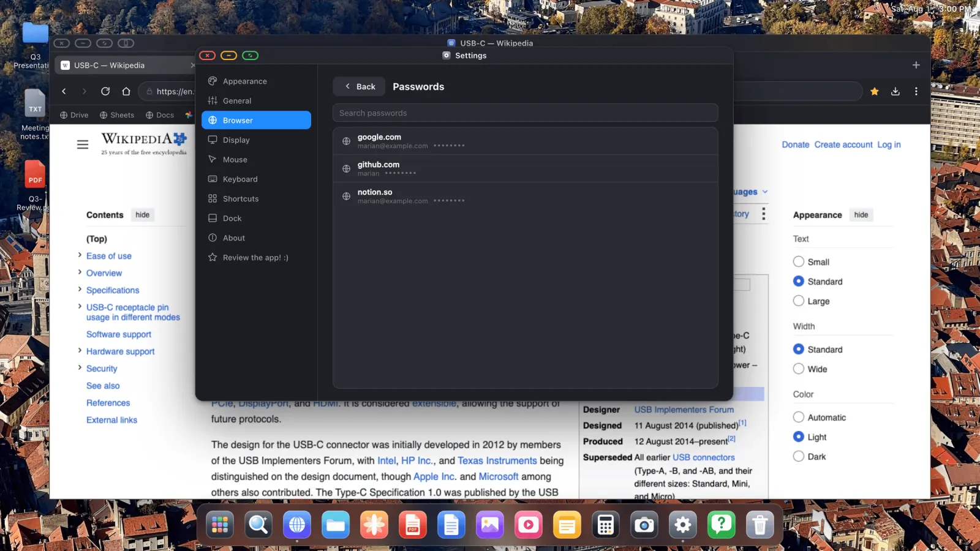Click Create account link
The height and width of the screenshot is (551, 980).
843,144
